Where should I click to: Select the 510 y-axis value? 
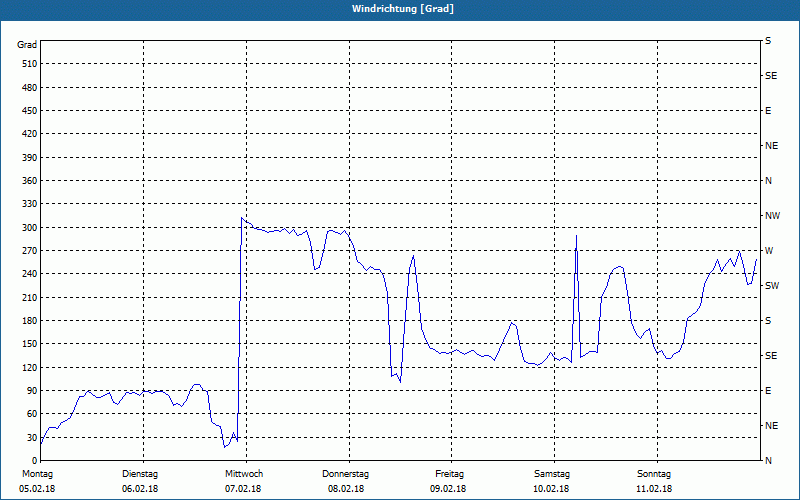[x=30, y=64]
